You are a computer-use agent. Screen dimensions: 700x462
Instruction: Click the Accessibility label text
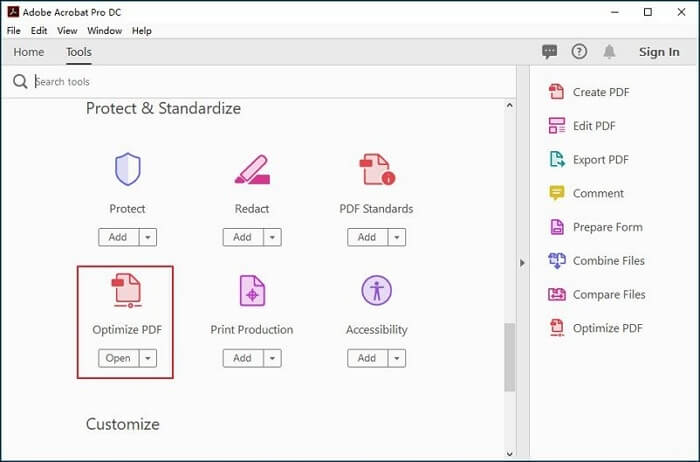pos(377,329)
